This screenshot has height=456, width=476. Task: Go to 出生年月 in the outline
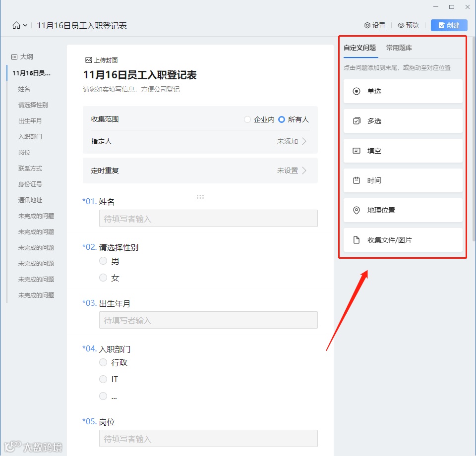[30, 121]
